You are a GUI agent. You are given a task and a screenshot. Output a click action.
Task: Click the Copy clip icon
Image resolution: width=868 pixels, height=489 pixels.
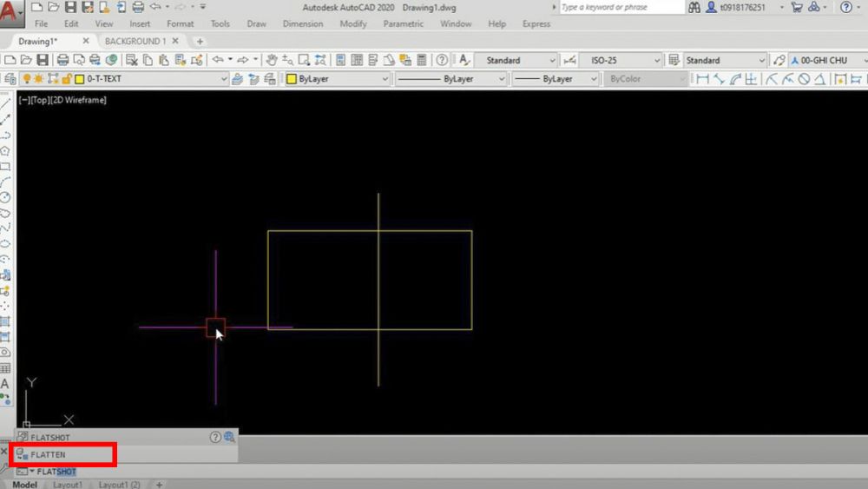(148, 60)
